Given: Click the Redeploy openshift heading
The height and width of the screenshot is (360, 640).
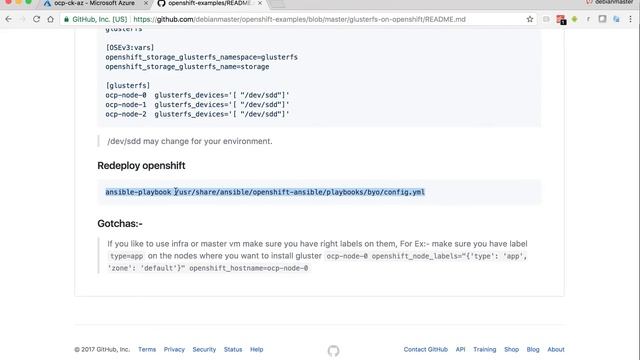Looking at the screenshot, I should coord(141,166).
